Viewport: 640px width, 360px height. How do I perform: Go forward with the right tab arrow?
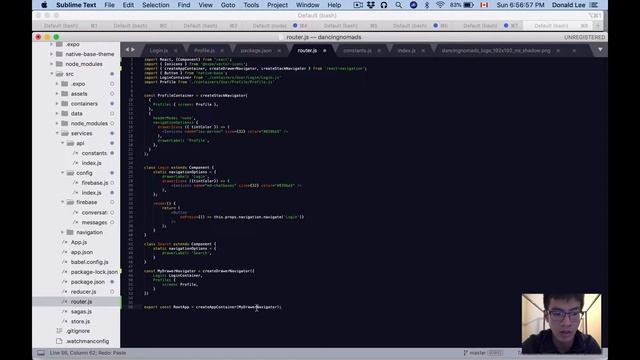tap(133, 50)
